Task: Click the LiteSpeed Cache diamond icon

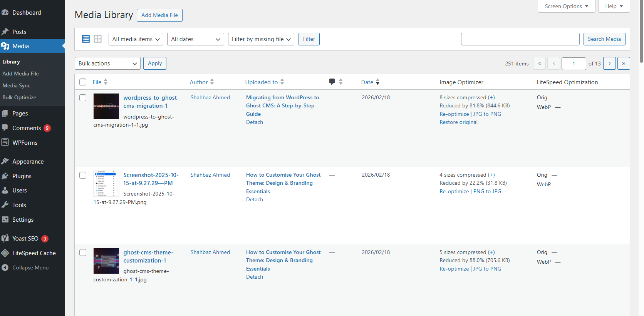Action: point(5,253)
